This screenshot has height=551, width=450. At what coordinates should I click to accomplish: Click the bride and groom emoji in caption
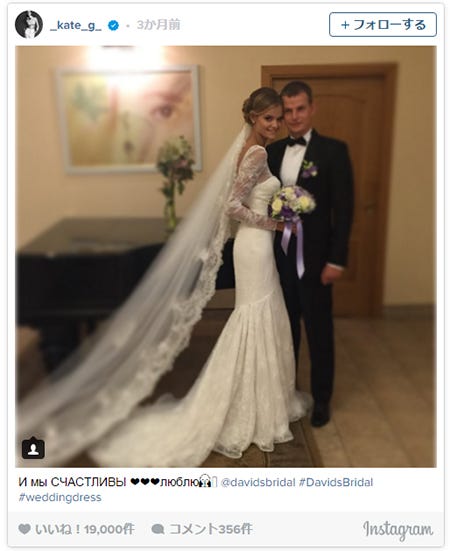click(206, 481)
